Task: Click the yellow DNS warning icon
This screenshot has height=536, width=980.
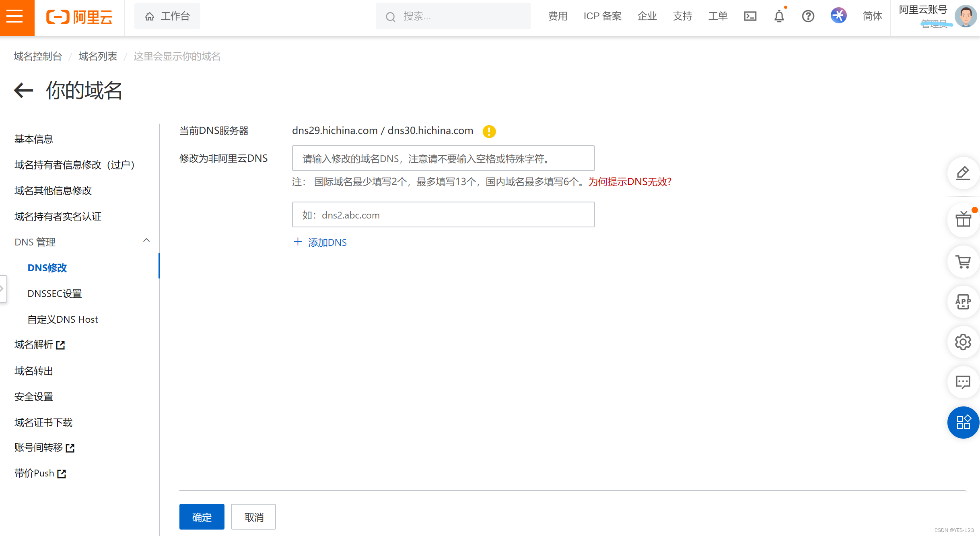Action: pos(489,131)
